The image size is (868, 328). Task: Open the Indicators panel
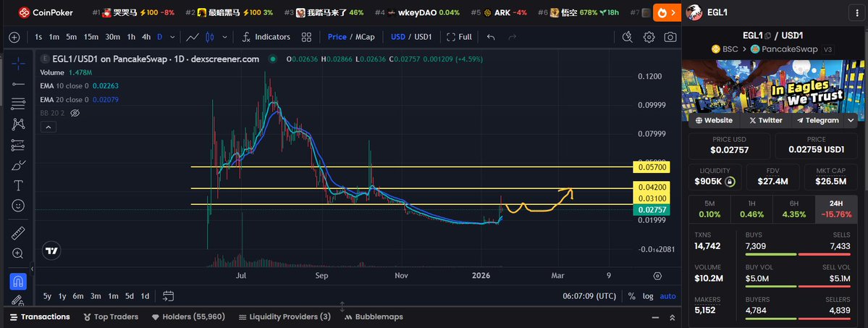click(x=266, y=37)
